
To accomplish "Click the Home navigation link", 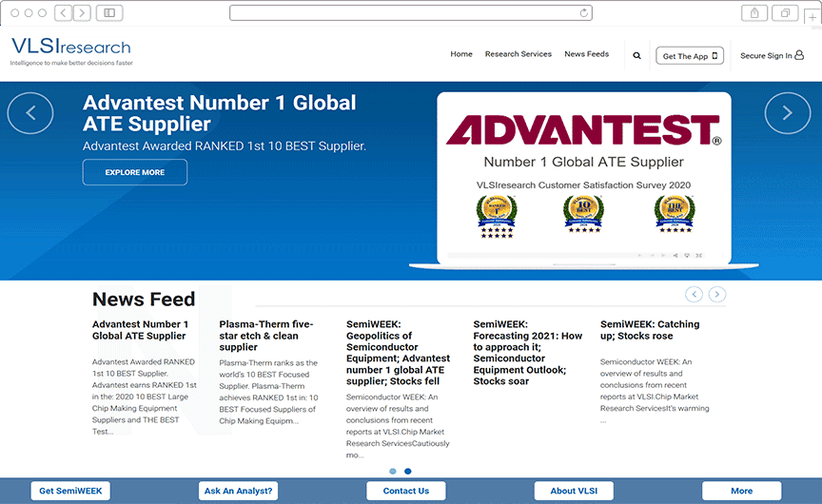I will tap(461, 54).
